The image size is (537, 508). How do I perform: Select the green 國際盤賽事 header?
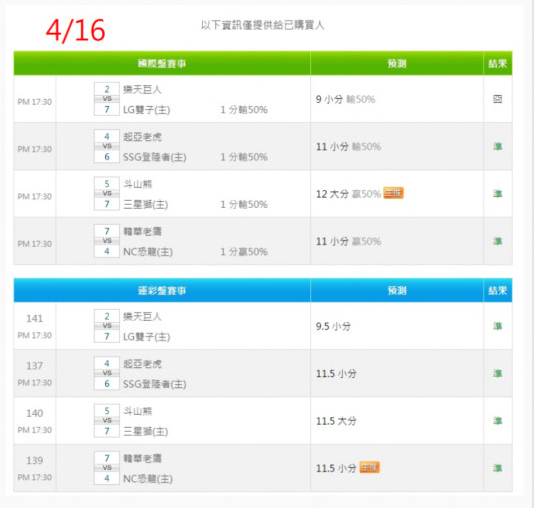pyautogui.click(x=162, y=63)
